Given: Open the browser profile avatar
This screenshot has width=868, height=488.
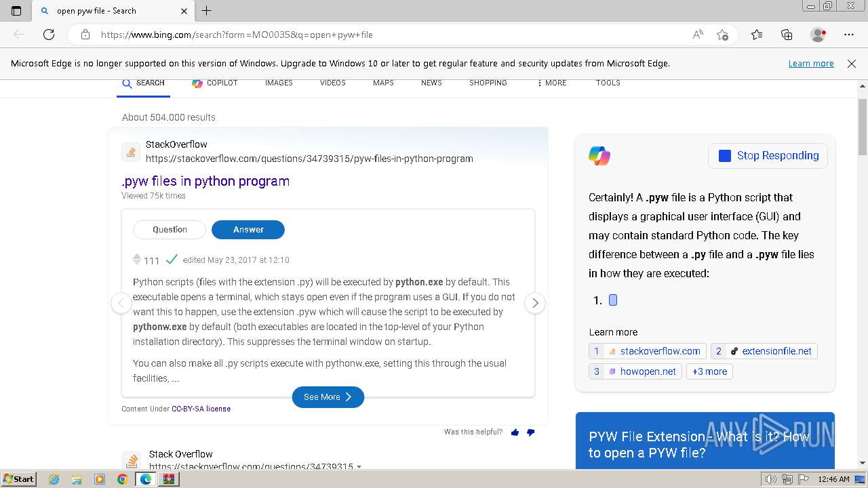Looking at the screenshot, I should [818, 35].
